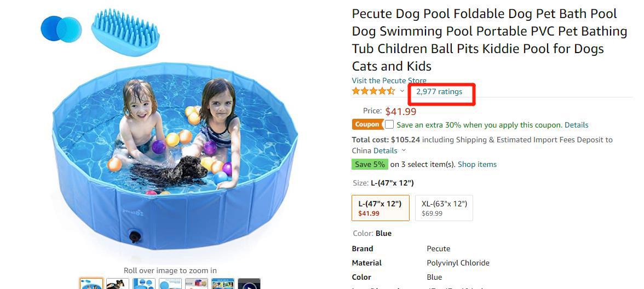The image size is (644, 289).
Task: Click the main pool product image
Action: [175, 159]
